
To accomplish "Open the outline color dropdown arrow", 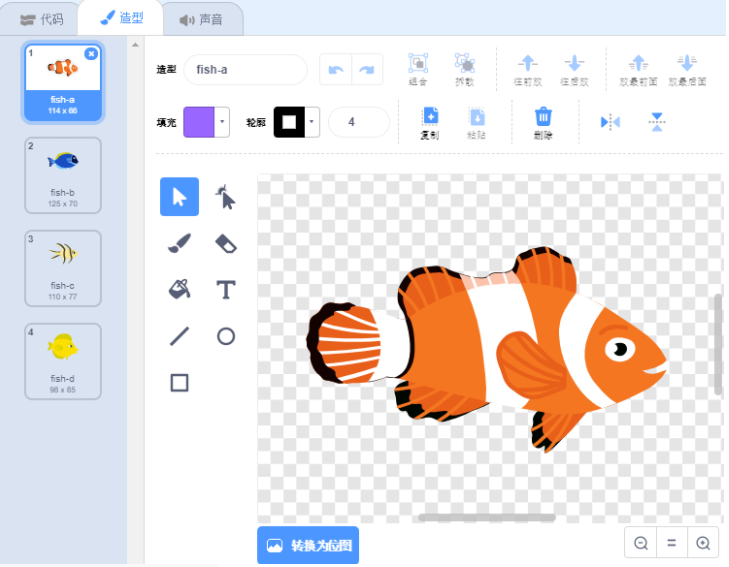I will point(312,122).
